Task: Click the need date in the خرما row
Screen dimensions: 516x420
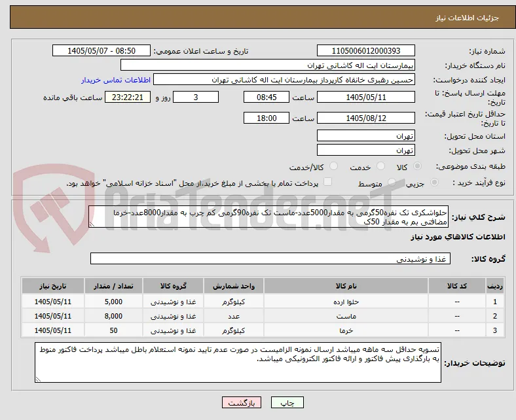Action: [52, 330]
